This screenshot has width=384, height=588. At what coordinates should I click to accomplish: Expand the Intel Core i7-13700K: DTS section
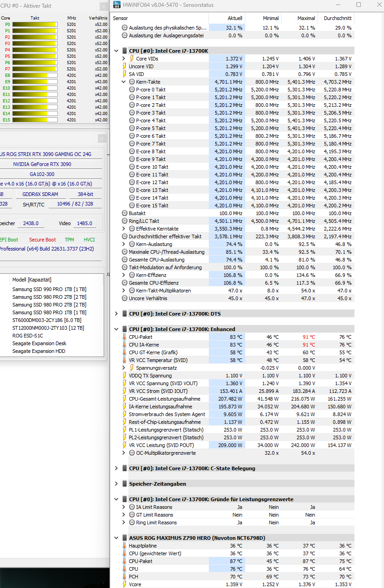click(x=116, y=314)
